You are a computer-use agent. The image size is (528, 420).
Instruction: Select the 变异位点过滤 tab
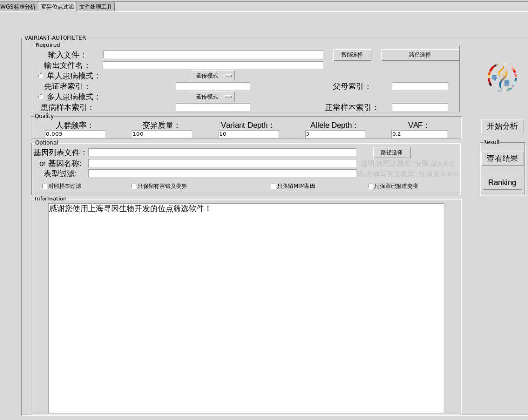tap(57, 7)
